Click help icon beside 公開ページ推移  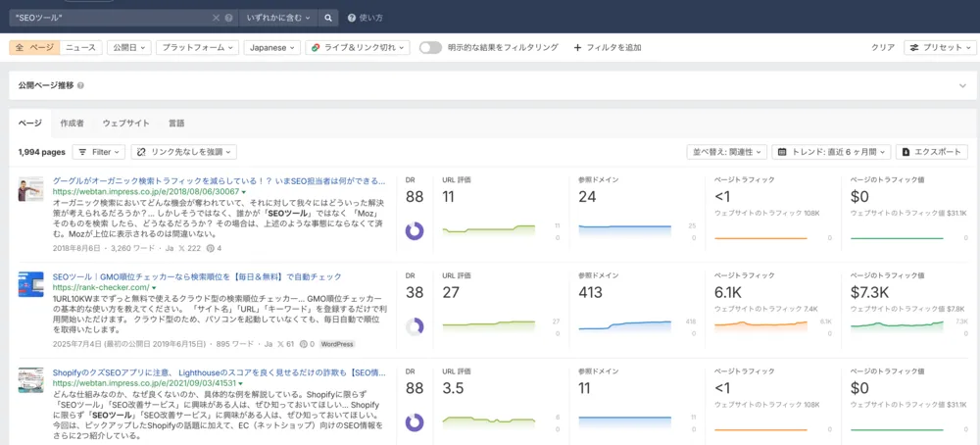pos(80,85)
